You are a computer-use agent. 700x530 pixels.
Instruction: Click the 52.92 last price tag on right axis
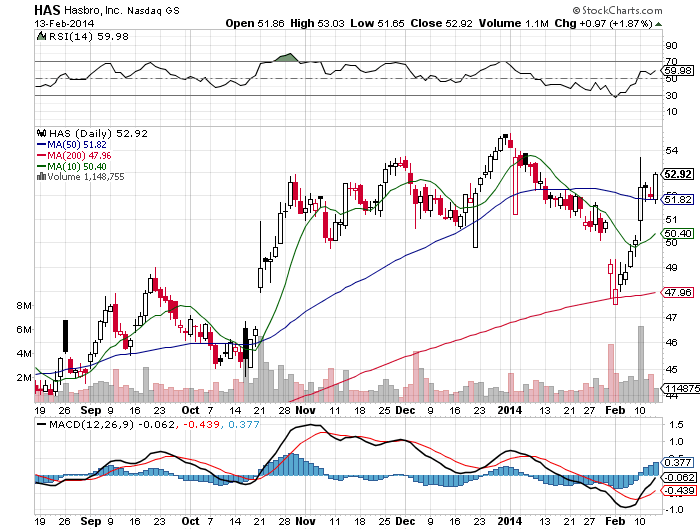tap(678, 174)
